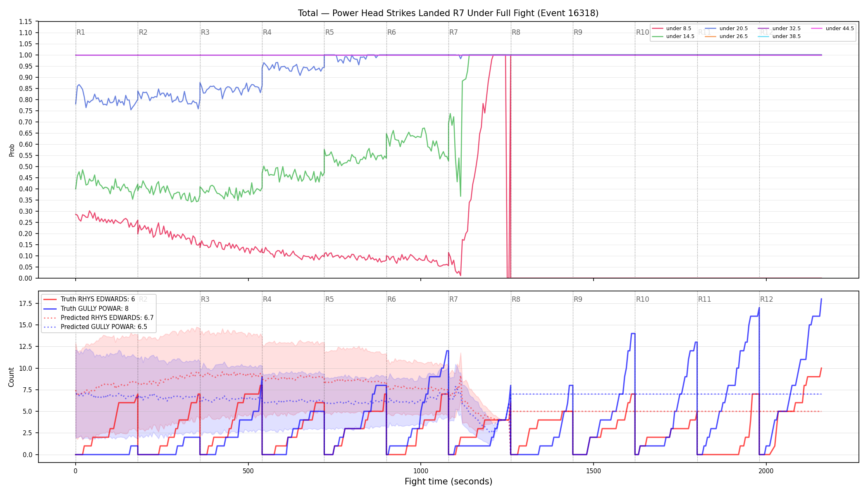Select the 'under 32.5' legend entry

(x=779, y=29)
